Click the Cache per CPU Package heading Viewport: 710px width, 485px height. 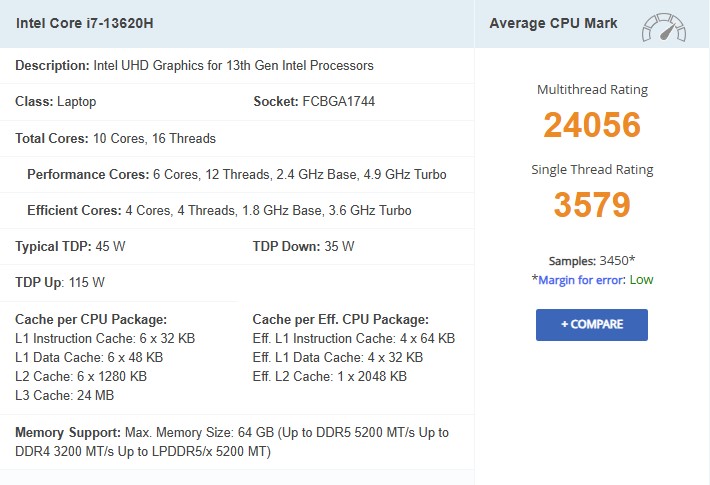pos(91,320)
